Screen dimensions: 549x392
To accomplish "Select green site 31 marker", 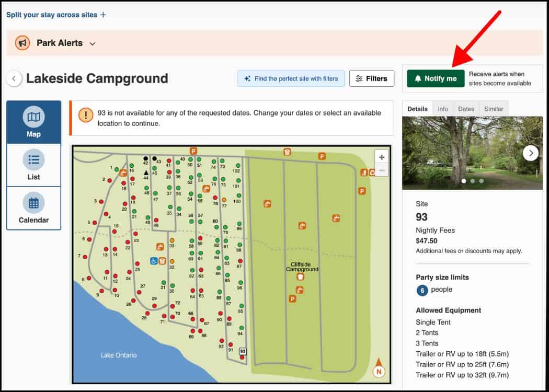I will pyautogui.click(x=164, y=282).
